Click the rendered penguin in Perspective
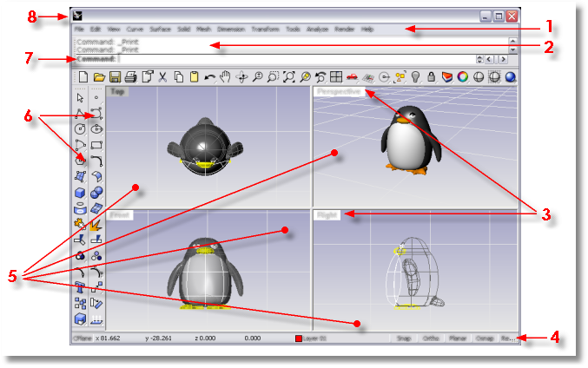The width and height of the screenshot is (588, 368). [x=410, y=141]
